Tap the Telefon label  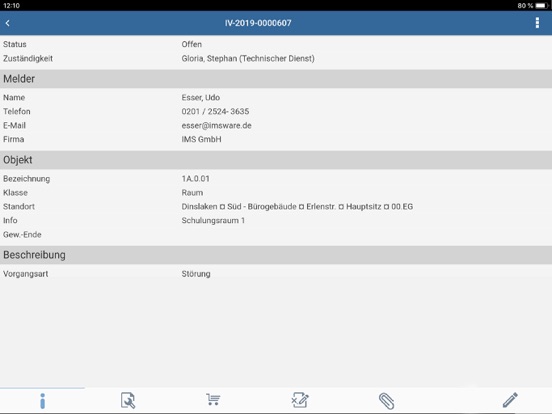click(17, 112)
